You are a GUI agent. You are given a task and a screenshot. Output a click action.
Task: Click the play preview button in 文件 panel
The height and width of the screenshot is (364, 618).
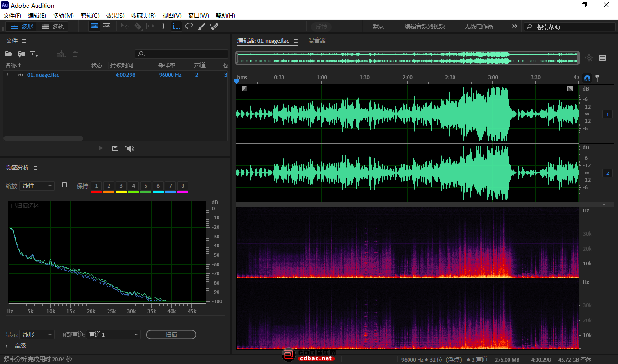click(100, 148)
